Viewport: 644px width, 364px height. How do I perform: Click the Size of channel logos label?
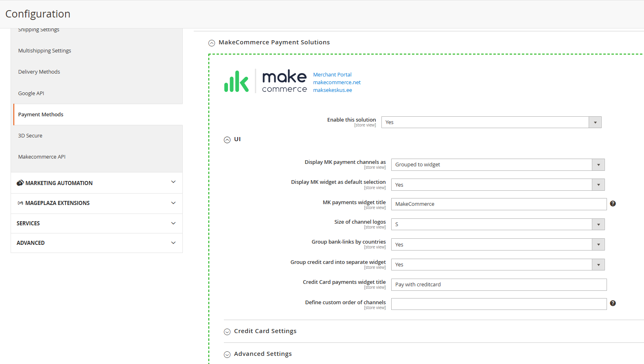click(360, 222)
